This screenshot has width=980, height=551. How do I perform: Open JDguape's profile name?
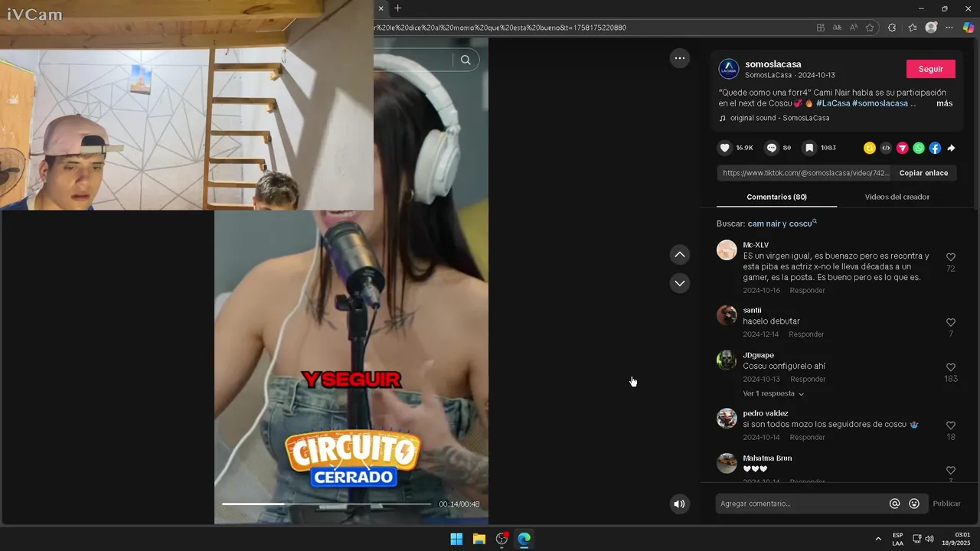758,355
